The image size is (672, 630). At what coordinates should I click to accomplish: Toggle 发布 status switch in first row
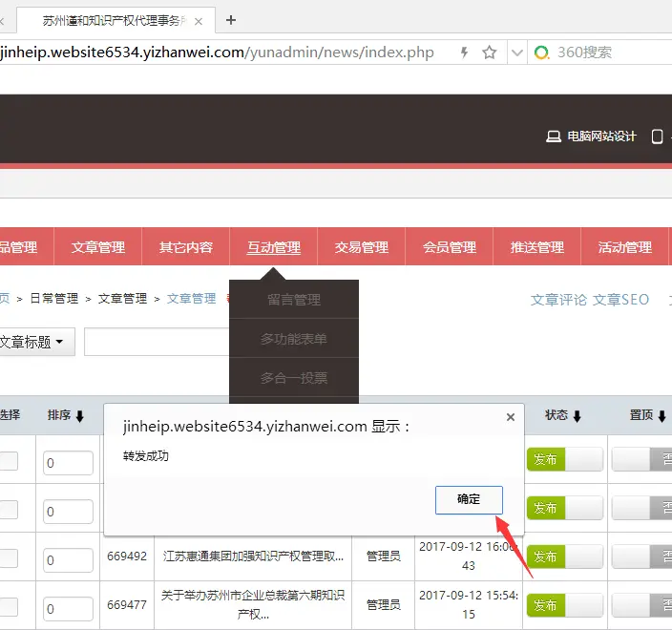pyautogui.click(x=565, y=459)
